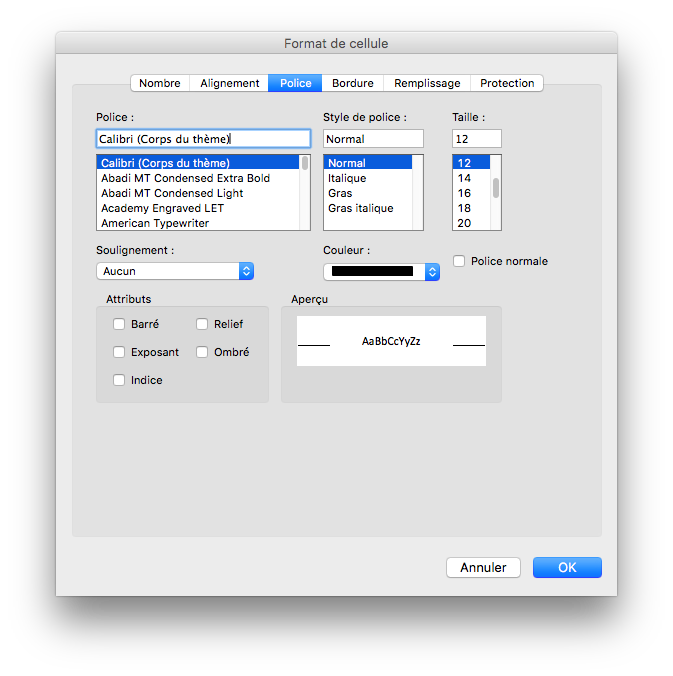Image resolution: width=673 pixels, height=676 pixels.
Task: Switch to the Nombre tab
Action: click(x=160, y=83)
